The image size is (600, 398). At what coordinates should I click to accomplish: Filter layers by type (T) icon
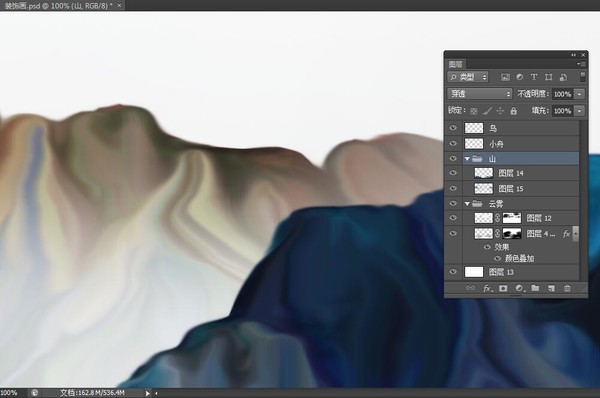[534, 77]
